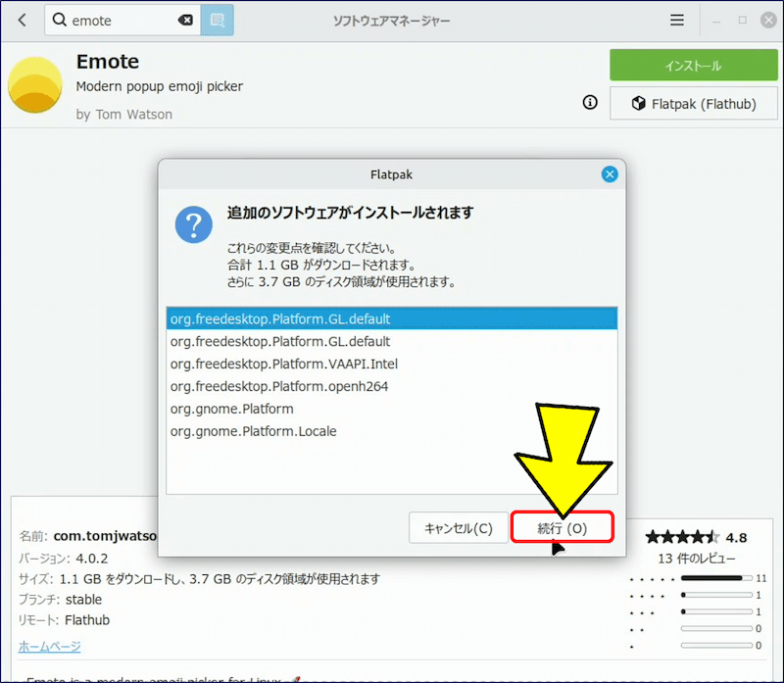
Task: Click the top review bar showing 11 reviews
Action: 711,579
